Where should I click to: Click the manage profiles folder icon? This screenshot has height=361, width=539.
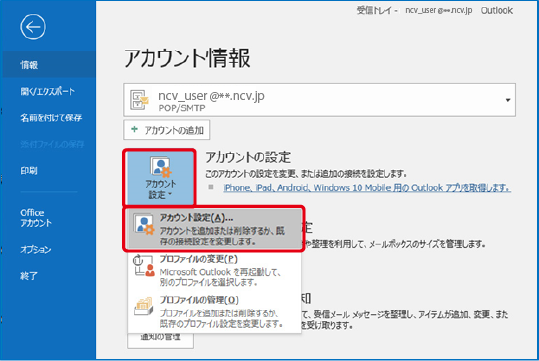tap(144, 306)
